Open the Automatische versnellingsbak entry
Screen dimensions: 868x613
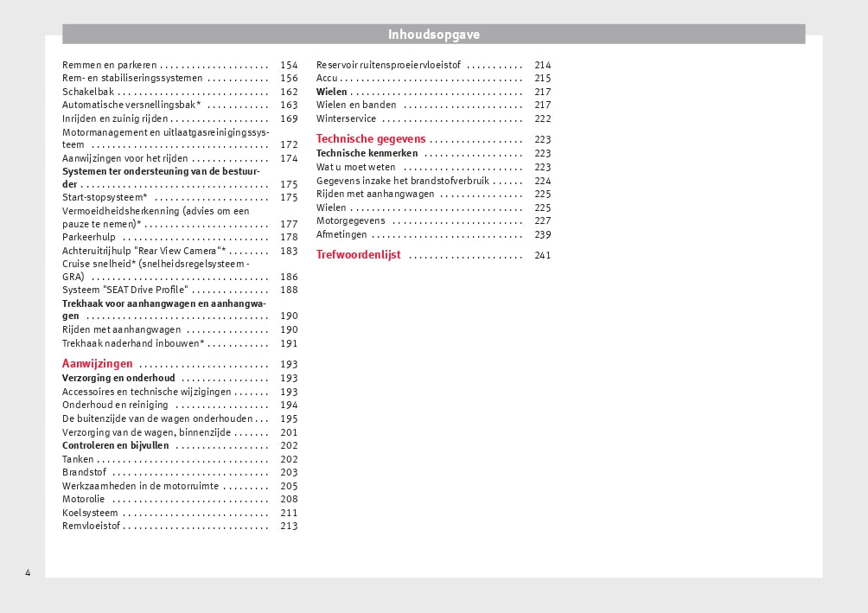[x=131, y=105]
